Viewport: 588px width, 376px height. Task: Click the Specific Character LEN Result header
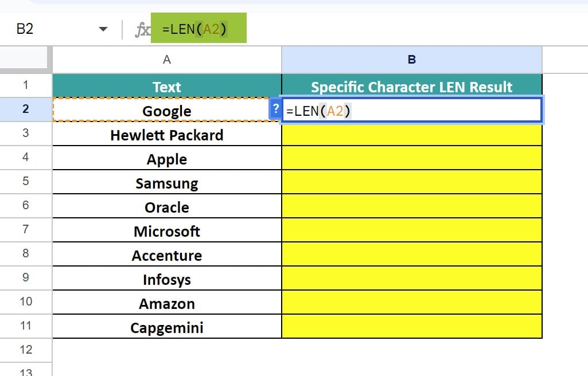point(411,87)
